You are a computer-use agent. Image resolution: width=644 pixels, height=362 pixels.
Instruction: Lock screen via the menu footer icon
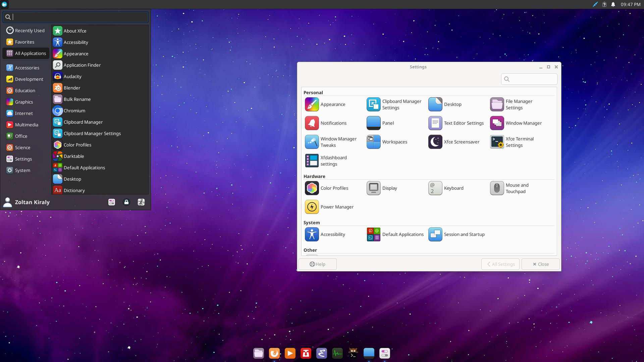pos(126,202)
